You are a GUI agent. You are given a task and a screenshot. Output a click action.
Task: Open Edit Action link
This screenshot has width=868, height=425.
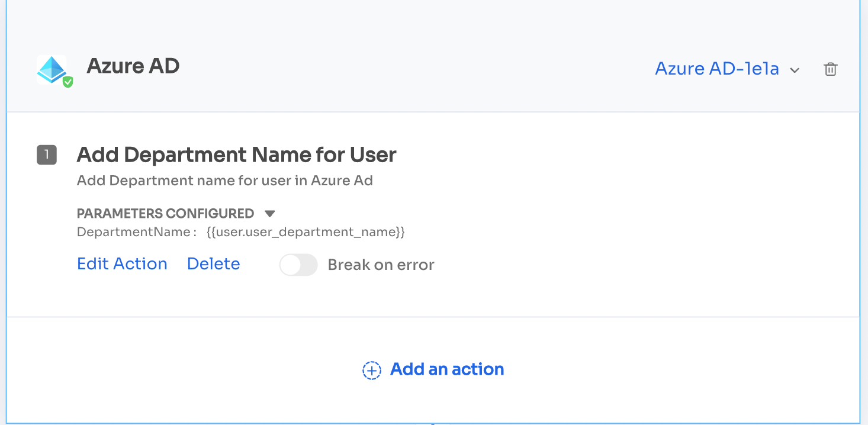(x=122, y=264)
